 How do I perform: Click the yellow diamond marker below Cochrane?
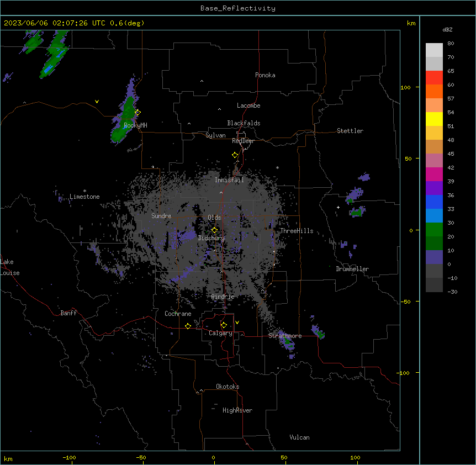coord(188,326)
